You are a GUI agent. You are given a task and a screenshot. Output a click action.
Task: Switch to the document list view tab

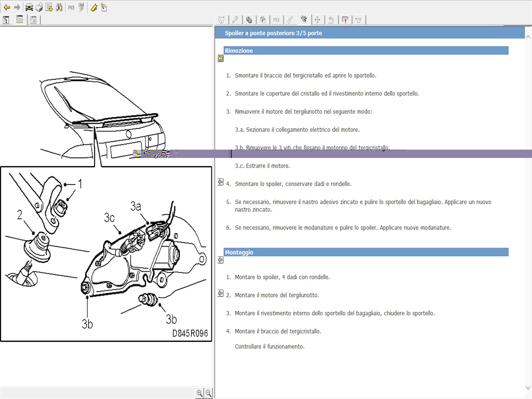click(x=20, y=20)
